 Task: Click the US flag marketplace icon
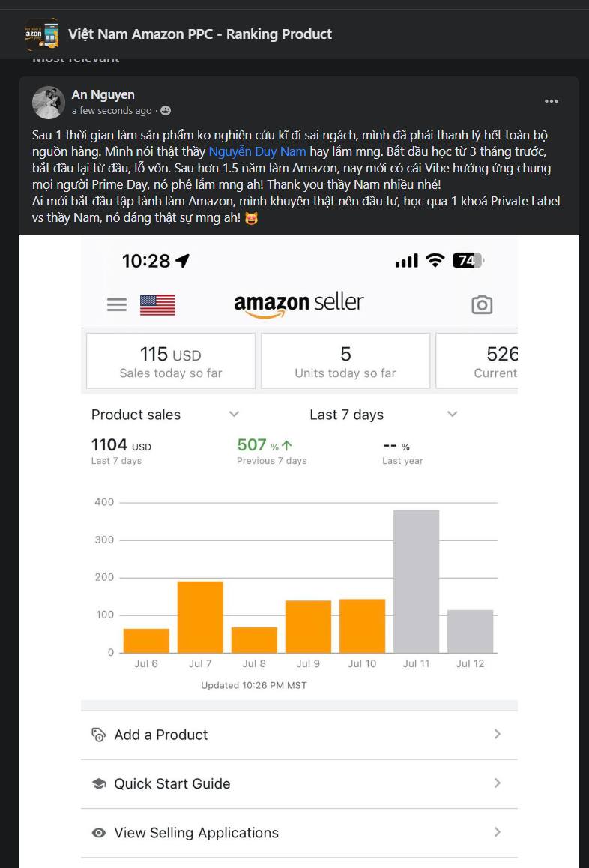click(157, 304)
